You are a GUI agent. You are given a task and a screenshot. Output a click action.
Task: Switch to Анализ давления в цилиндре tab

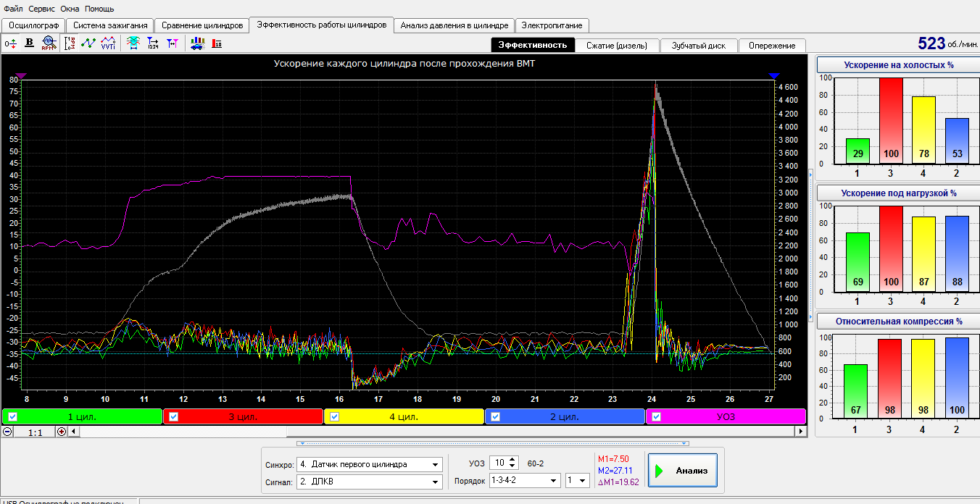pos(454,25)
